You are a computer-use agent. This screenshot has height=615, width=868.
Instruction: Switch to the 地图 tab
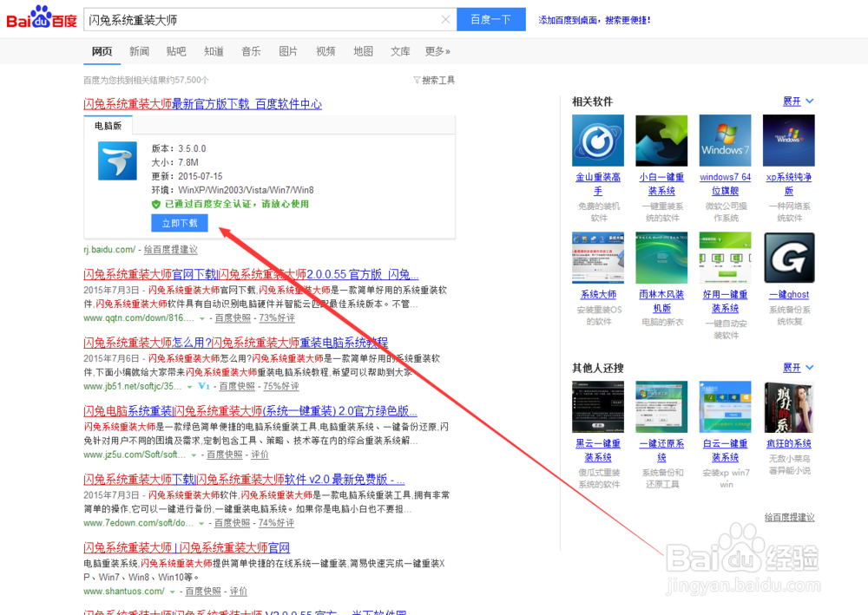[x=363, y=51]
